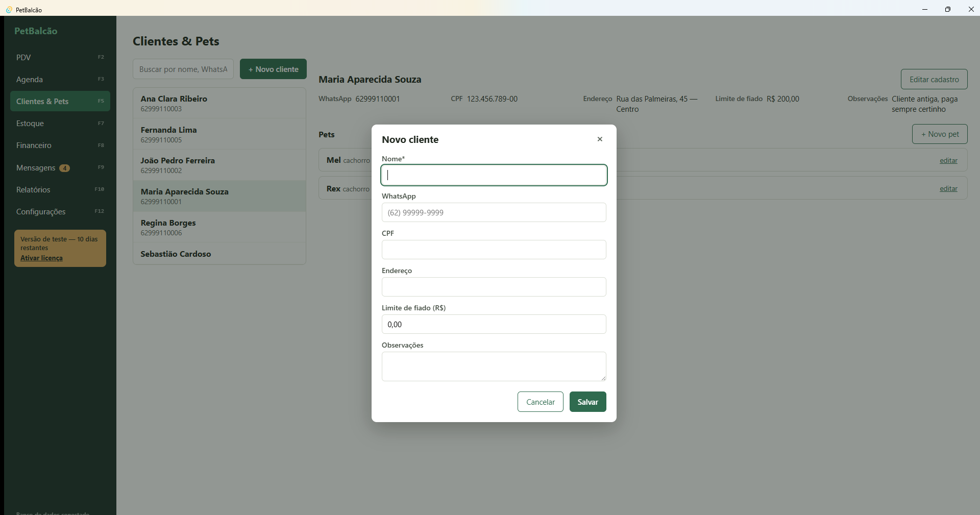Image resolution: width=980 pixels, height=515 pixels.
Task: Open Estoque from the sidebar
Action: pos(60,123)
